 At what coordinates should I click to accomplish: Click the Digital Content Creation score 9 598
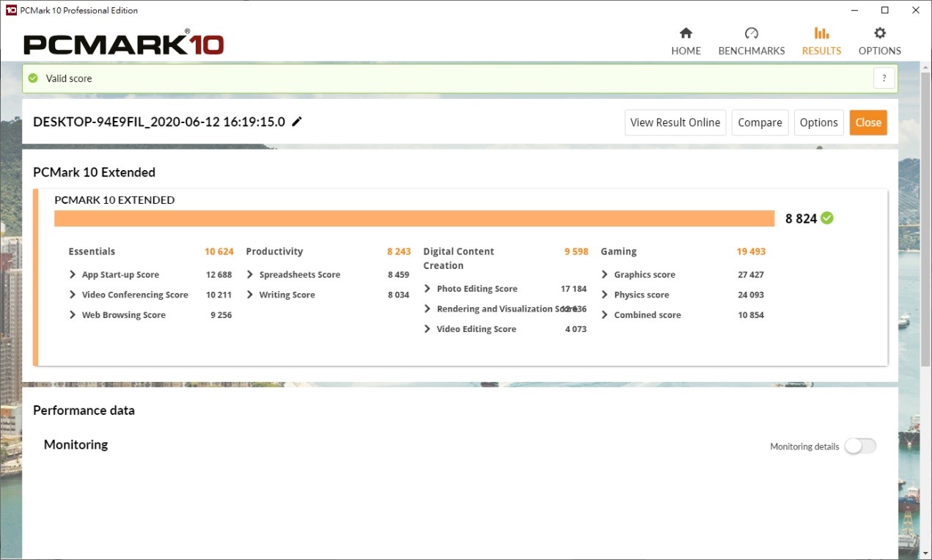tap(576, 251)
